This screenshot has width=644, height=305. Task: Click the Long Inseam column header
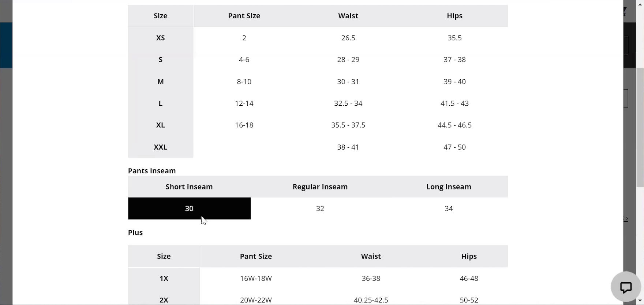[449, 187]
